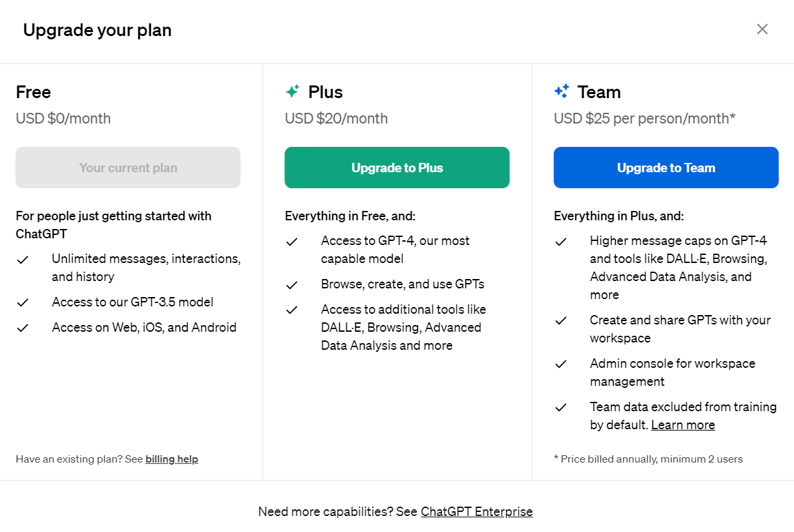Click the blue sparkles icon beside Team
794x532 pixels.
[562, 91]
